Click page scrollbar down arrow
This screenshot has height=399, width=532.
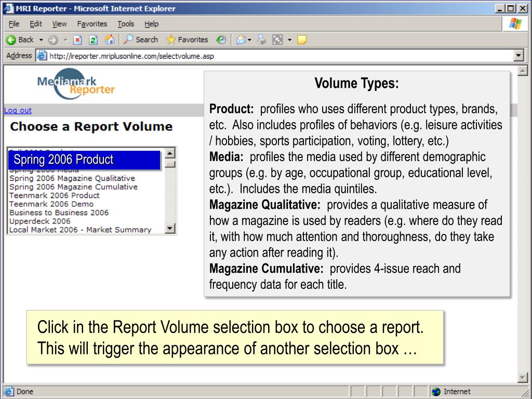[523, 377]
